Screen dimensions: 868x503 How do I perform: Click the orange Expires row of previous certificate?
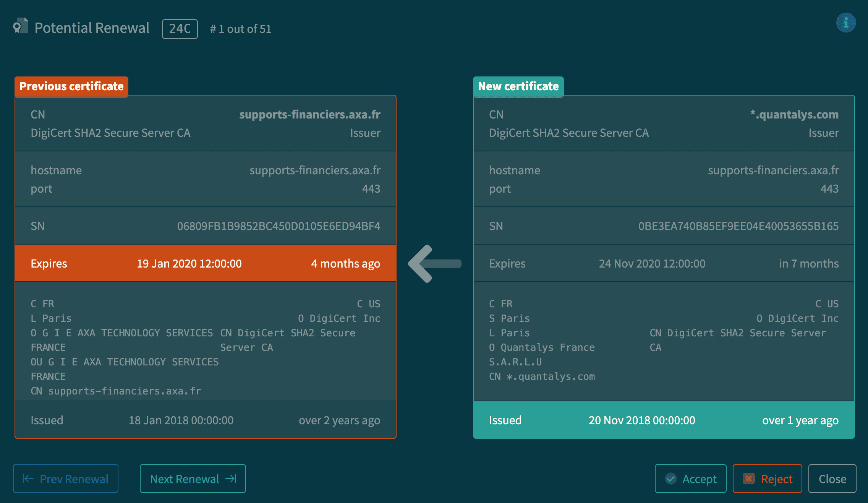click(x=205, y=263)
